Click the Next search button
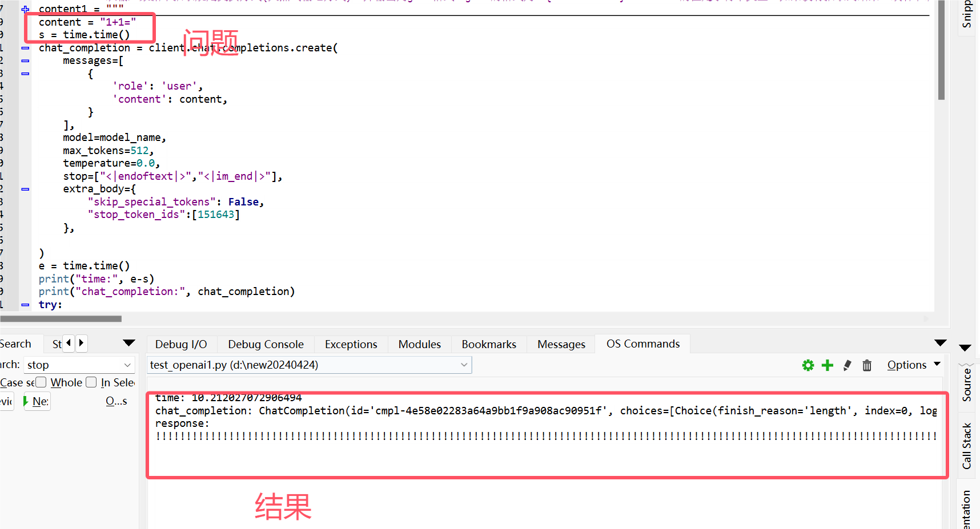Screen dimensions: 980x529 [37, 401]
